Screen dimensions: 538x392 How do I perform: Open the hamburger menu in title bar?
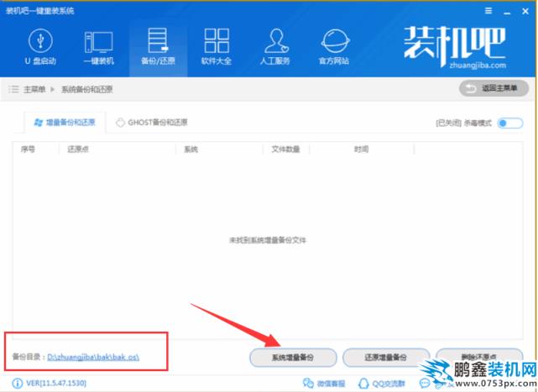coord(488,11)
